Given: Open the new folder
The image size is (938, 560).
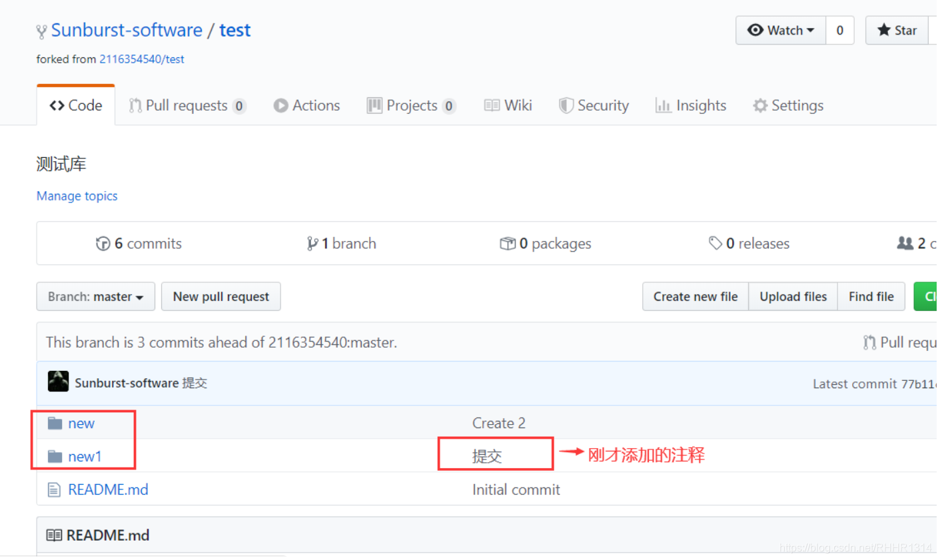Looking at the screenshot, I should (81, 423).
